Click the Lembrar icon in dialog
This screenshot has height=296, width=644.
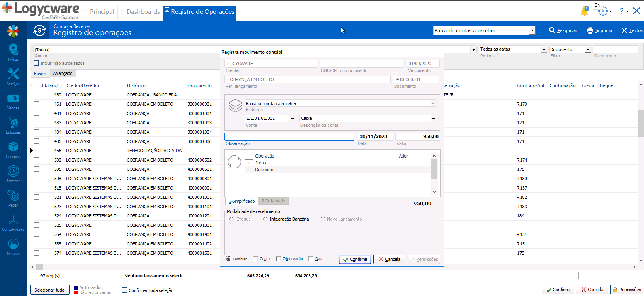[228, 258]
